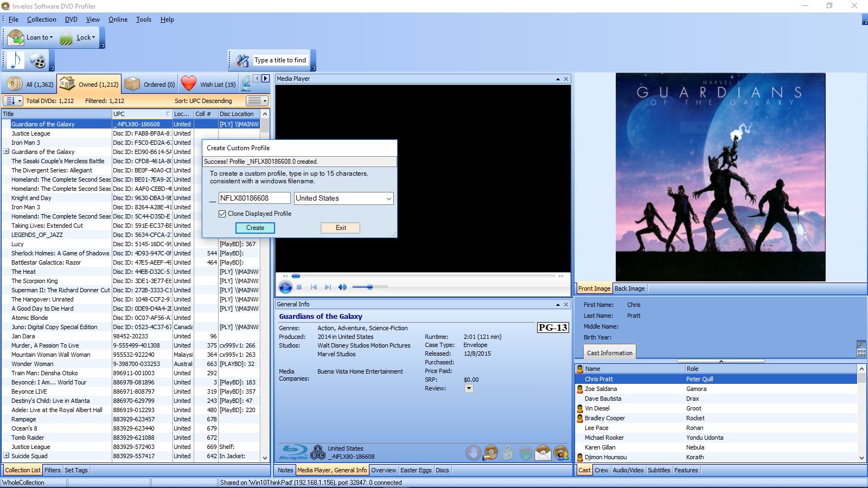This screenshot has height=488, width=868.
Task: Collapse the General Info panel arrow
Action: pyautogui.click(x=558, y=305)
